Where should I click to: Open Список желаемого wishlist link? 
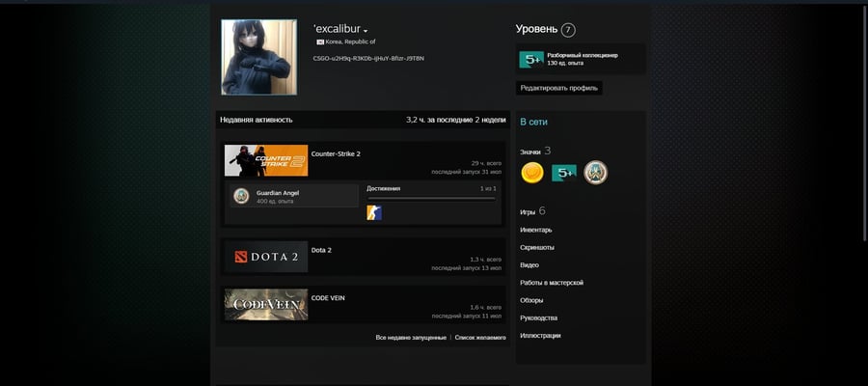tap(480, 337)
